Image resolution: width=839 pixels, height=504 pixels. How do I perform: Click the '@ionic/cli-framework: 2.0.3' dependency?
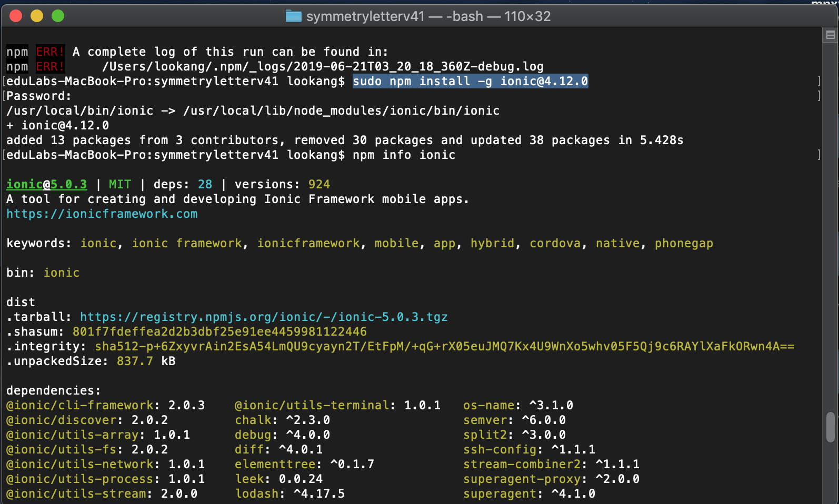pyautogui.click(x=106, y=406)
